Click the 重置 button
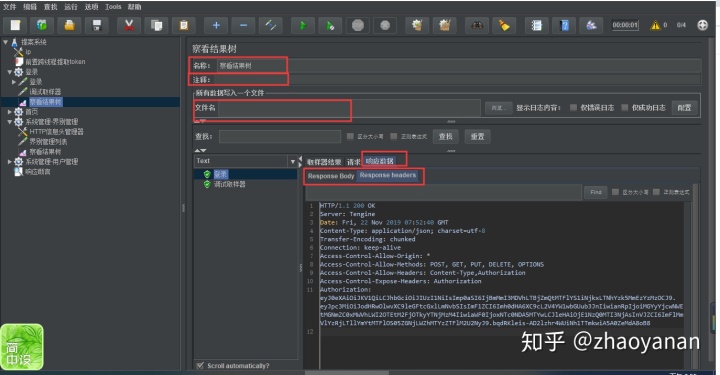 (478, 136)
